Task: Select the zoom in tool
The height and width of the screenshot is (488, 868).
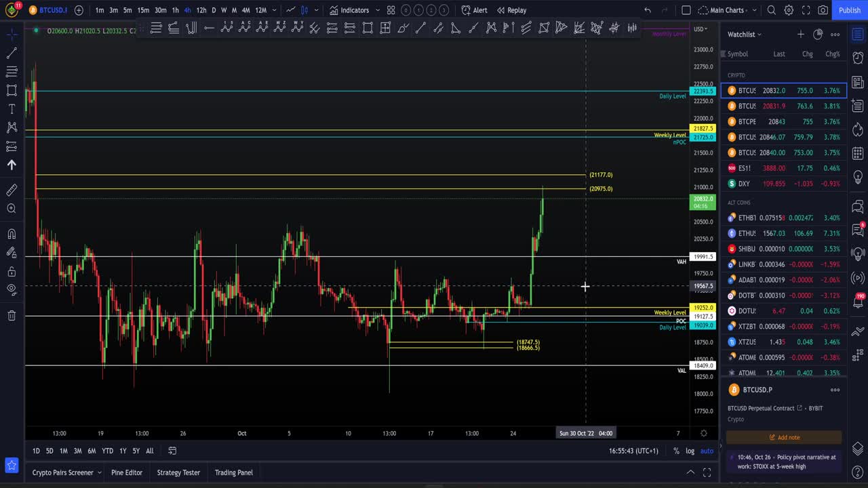Action: pos(12,209)
